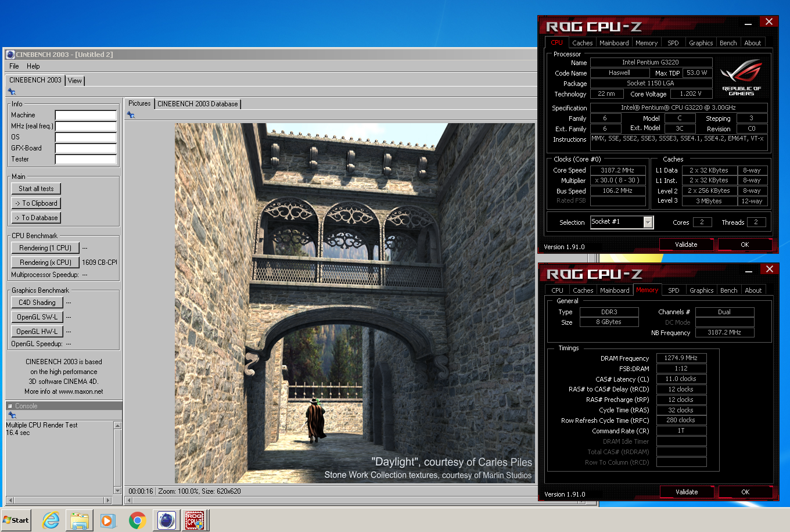Click the To Database button
This screenshot has width=790, height=532.
pyautogui.click(x=36, y=218)
